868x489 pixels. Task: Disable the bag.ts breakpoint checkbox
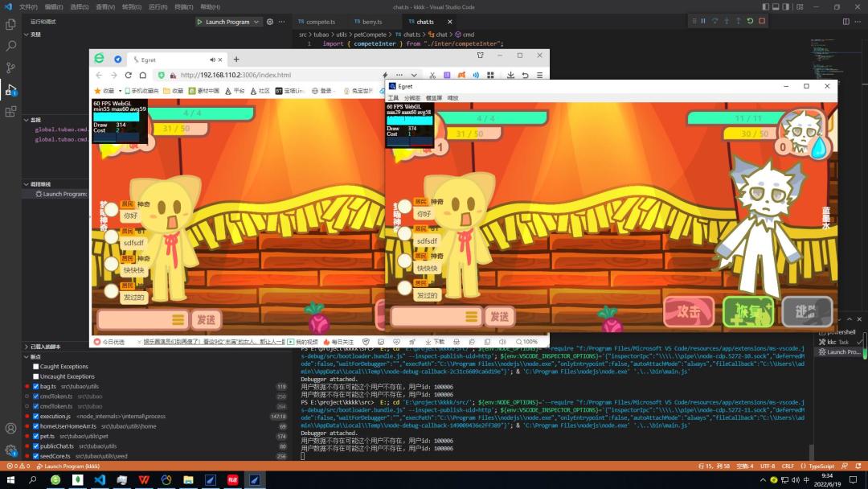point(36,387)
